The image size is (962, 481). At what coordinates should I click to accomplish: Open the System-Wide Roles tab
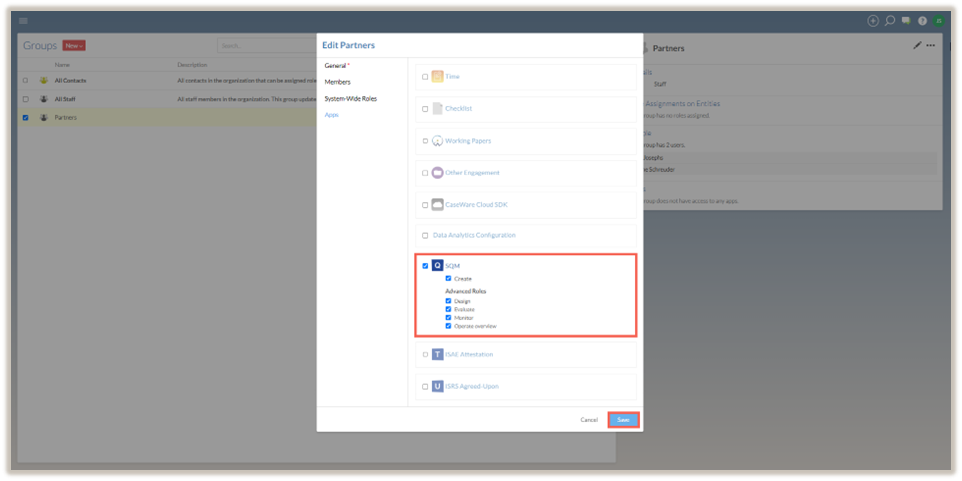click(350, 98)
